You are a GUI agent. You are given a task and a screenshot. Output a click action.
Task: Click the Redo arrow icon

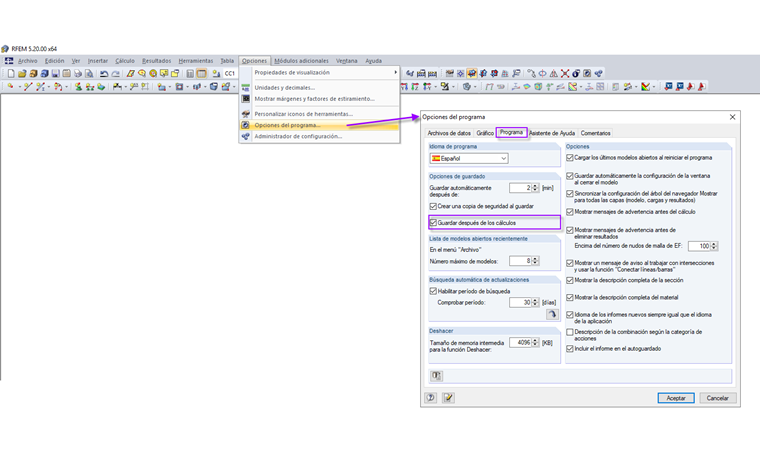tap(115, 74)
